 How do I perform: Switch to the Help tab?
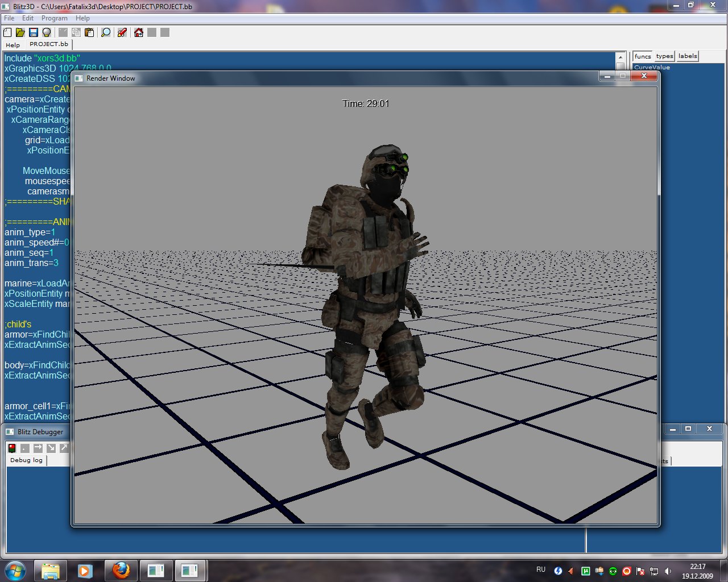tap(13, 45)
